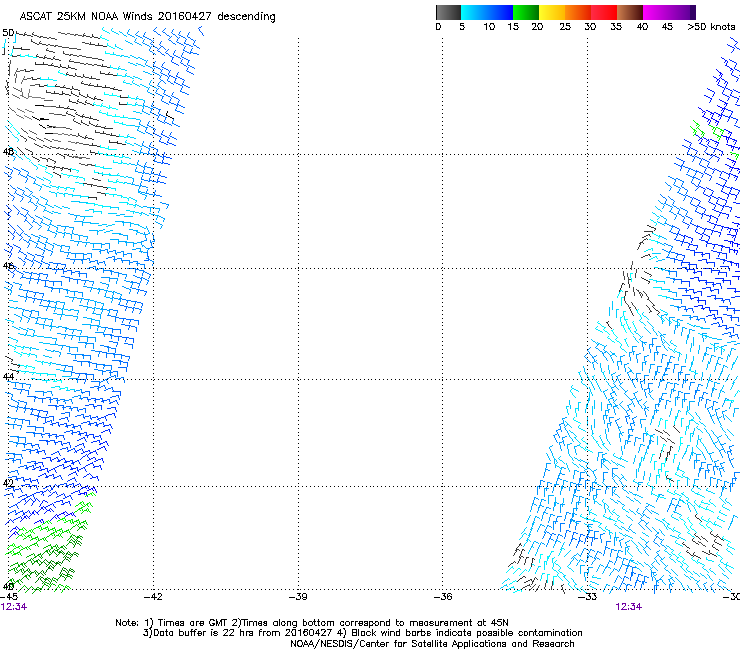
Task: Click the purple '12:34' time under -45
Action: tap(13, 607)
